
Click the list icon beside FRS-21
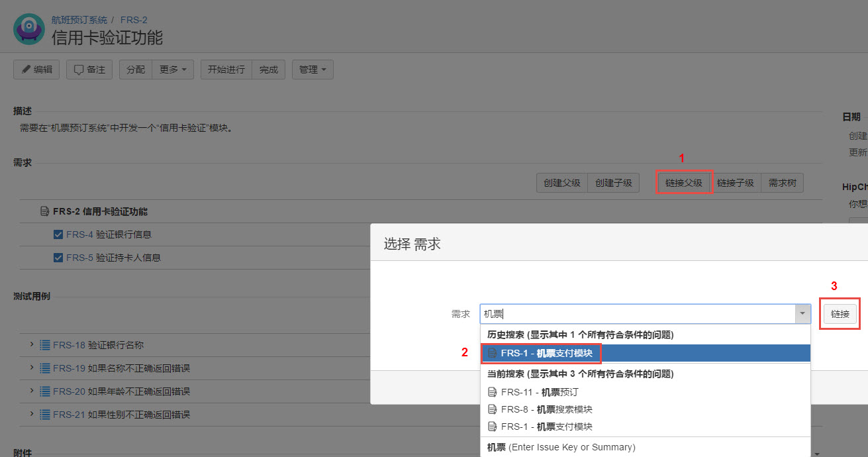coord(45,415)
